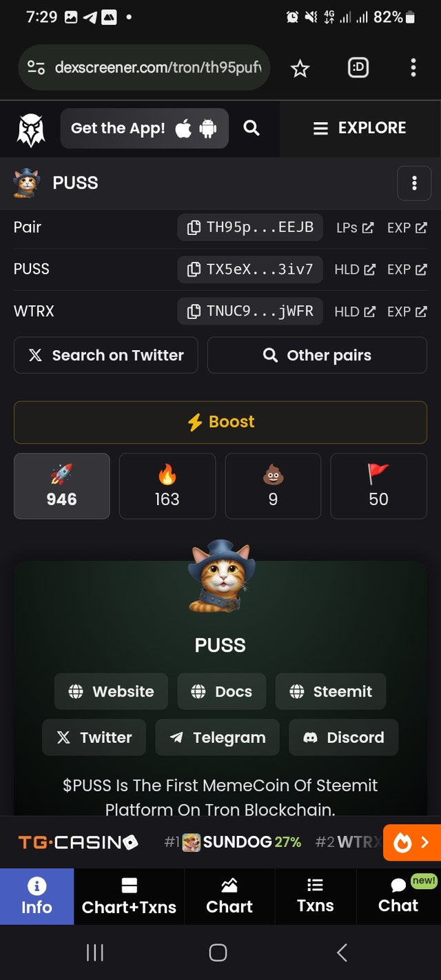Tap the DEX Screener owl logo
Image resolution: width=441 pixels, height=980 pixels.
tap(30, 129)
